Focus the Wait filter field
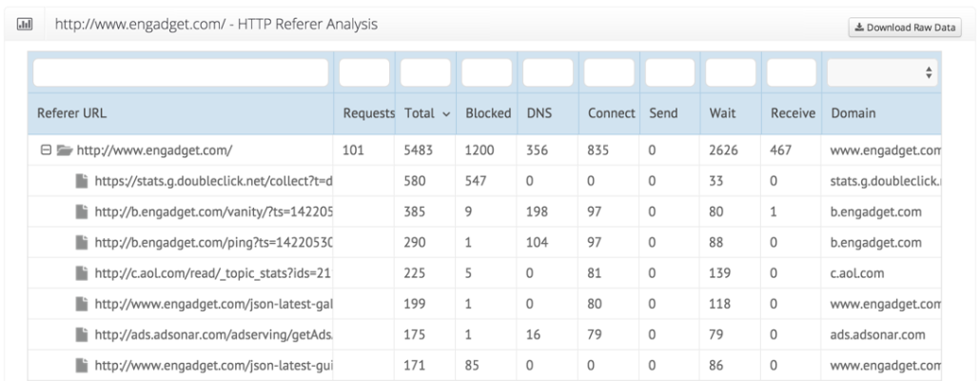Image resolution: width=980 pixels, height=381 pixels. point(731,72)
